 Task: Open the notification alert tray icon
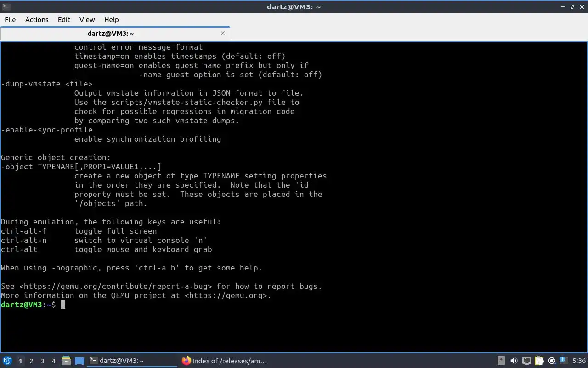click(564, 361)
